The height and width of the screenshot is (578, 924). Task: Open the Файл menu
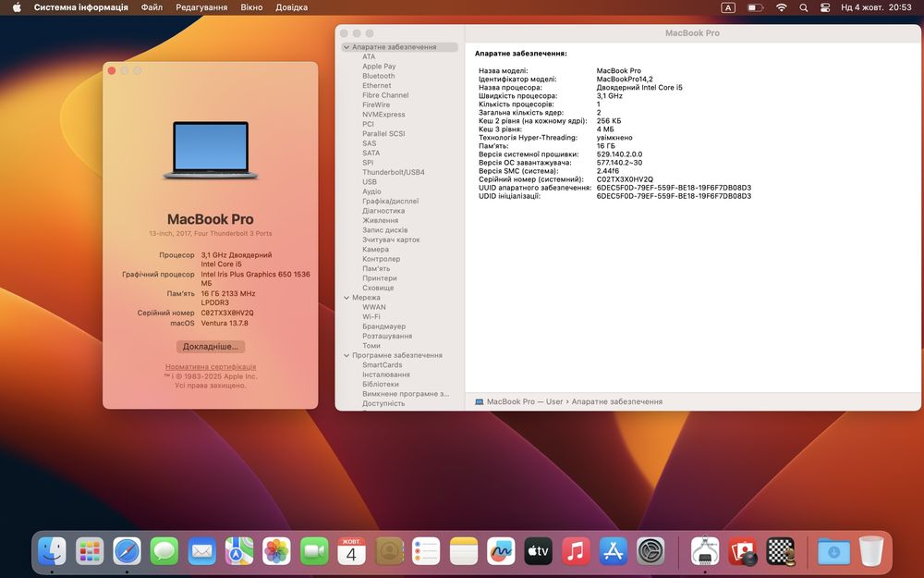(x=152, y=7)
